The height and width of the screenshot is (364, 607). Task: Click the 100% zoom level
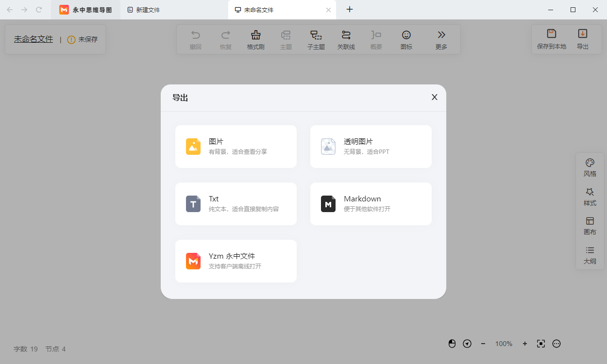504,344
